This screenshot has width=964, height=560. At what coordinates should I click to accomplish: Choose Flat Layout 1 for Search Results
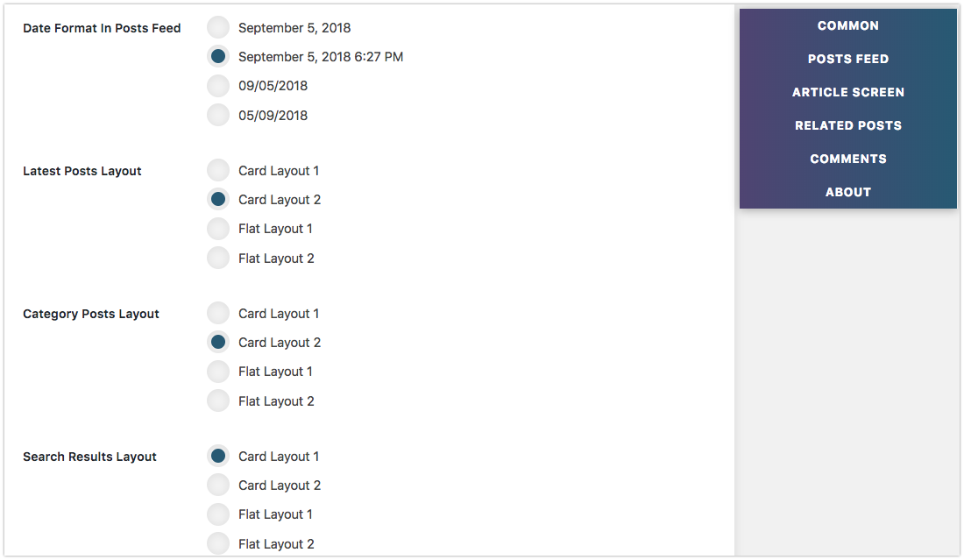click(x=217, y=514)
